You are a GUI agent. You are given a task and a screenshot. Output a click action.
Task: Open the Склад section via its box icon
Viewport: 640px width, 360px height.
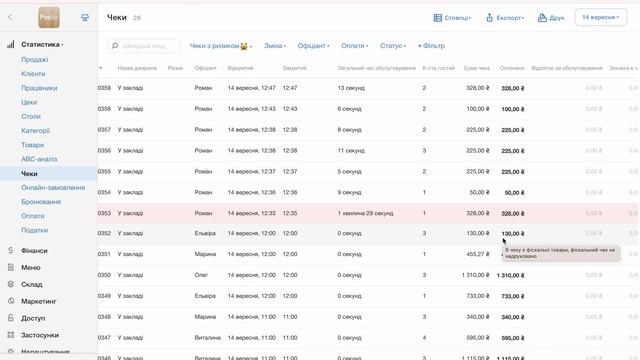[x=11, y=284]
